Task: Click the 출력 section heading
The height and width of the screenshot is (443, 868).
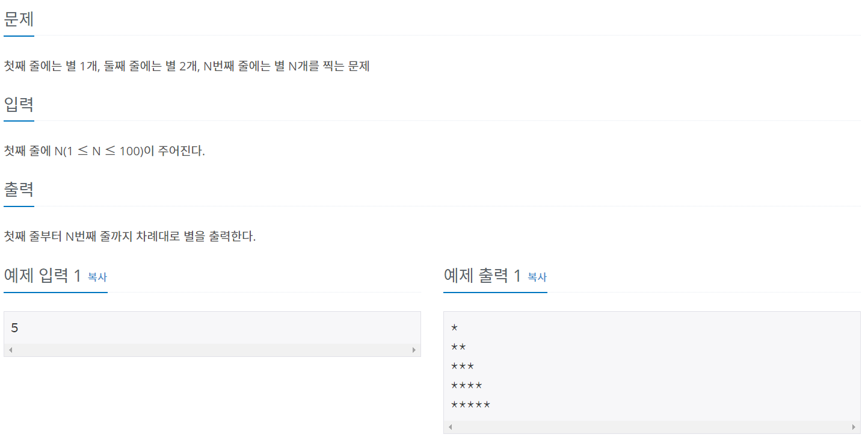Action: coord(19,190)
